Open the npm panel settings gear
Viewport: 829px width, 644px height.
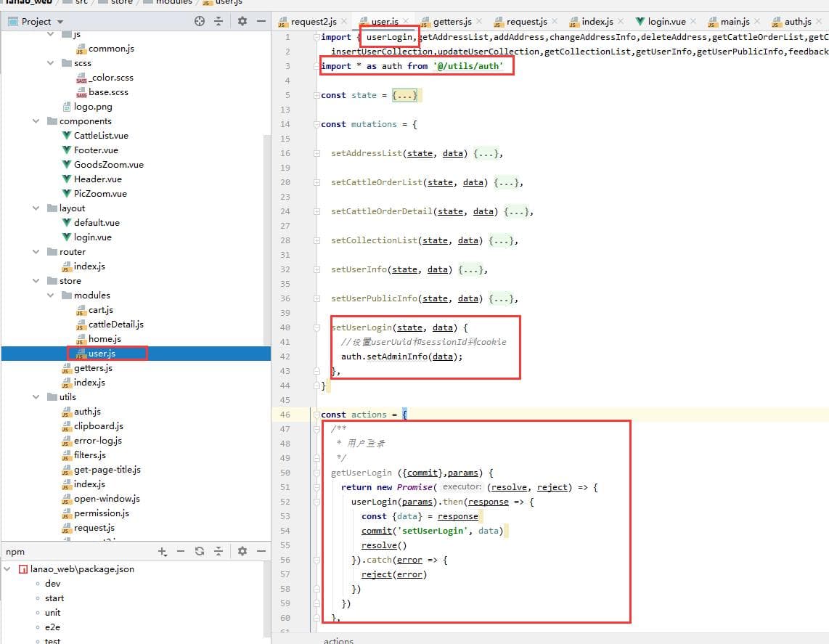242,552
